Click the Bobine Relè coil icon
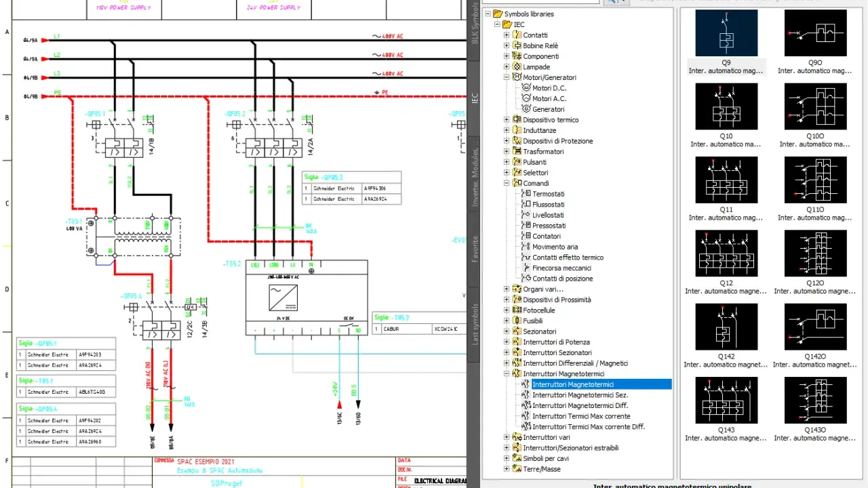Viewport: 868px width, 488px height. 517,45
